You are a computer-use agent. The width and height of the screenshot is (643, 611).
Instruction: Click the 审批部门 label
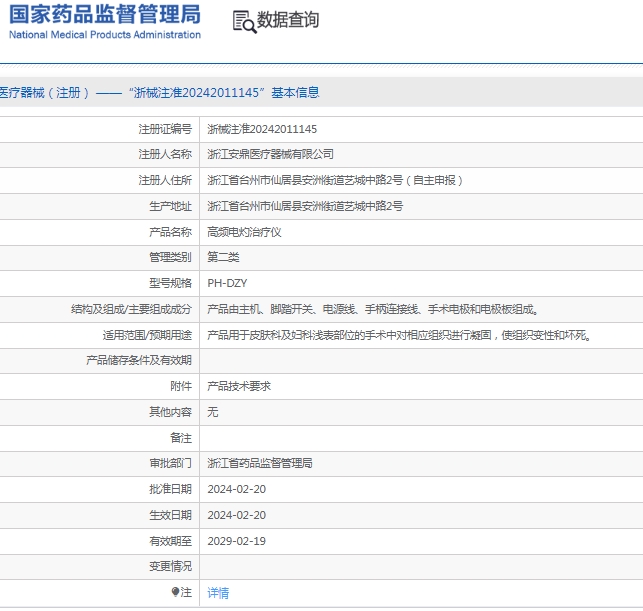coord(171,463)
